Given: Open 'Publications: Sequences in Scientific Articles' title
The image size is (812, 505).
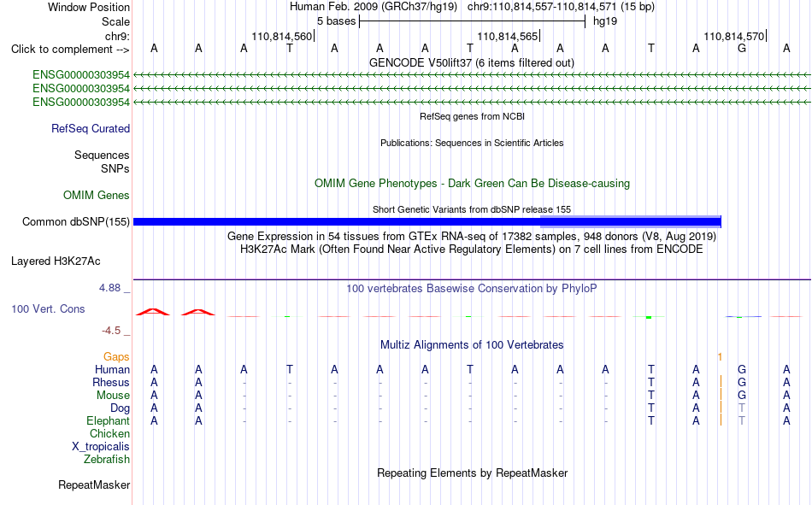Looking at the screenshot, I should pyautogui.click(x=472, y=143).
